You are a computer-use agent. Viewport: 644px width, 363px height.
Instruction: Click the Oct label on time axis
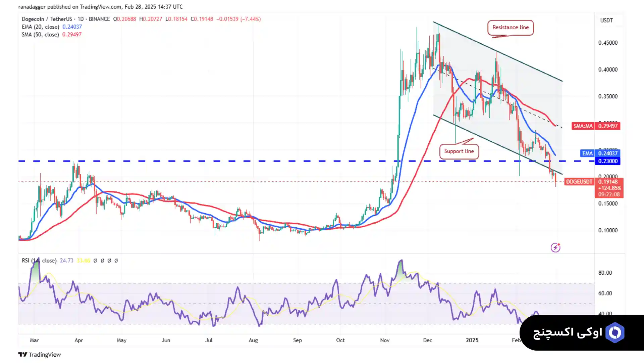click(340, 340)
